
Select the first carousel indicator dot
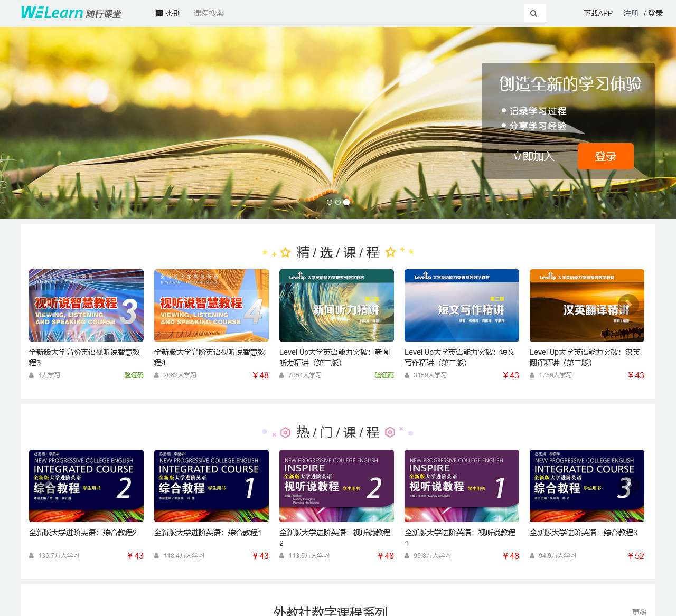329,202
